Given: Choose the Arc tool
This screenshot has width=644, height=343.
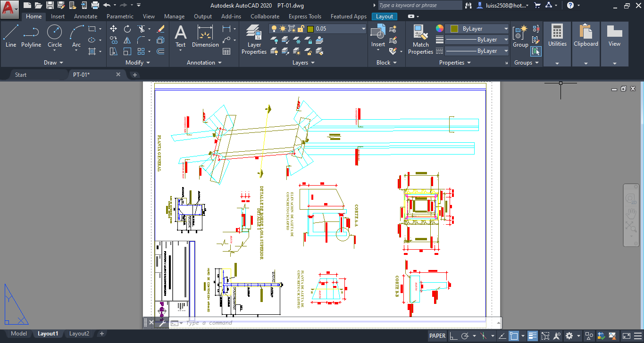Looking at the screenshot, I should [x=76, y=38].
